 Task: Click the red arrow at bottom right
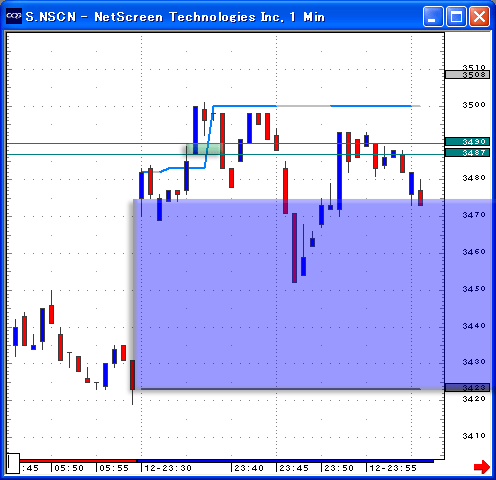[482, 467]
